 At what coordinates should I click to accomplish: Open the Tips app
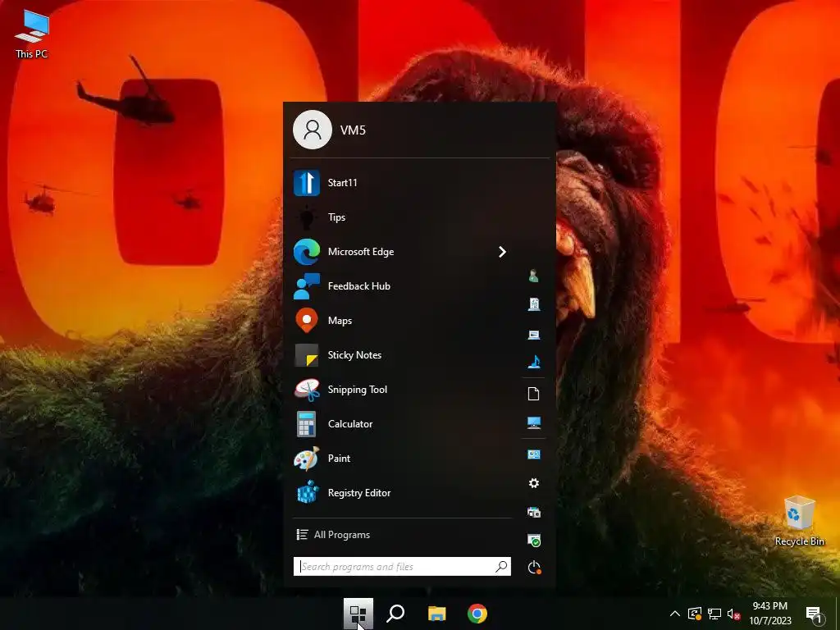point(402,217)
